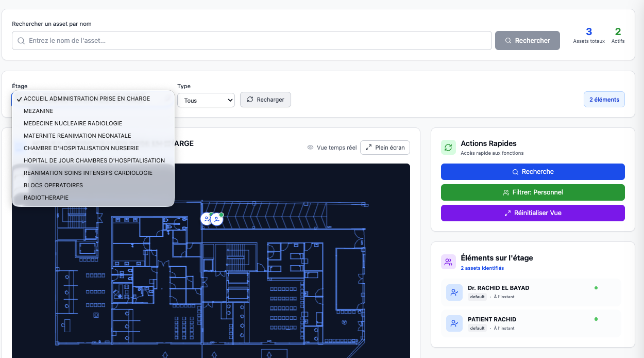This screenshot has width=644, height=358.
Task: Click the gray Rechercher button
Action: click(527, 41)
